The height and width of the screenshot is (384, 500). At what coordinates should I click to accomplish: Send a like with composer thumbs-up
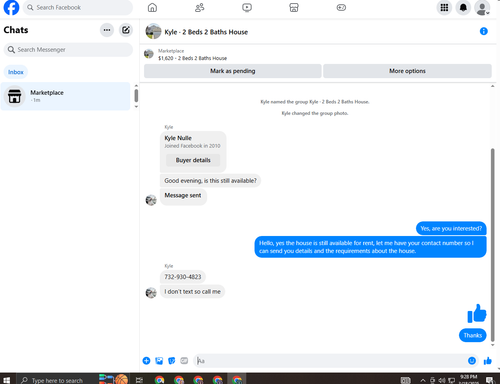[488, 361]
